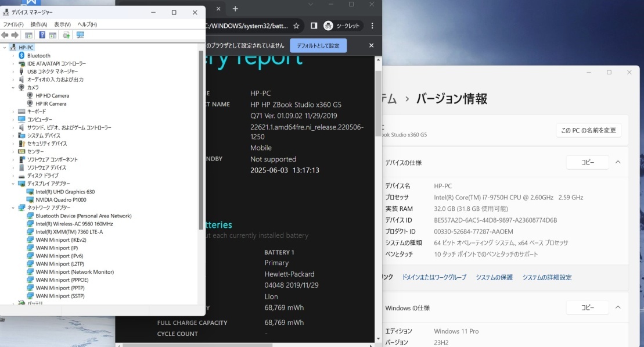Viewport: 644px width, 347px height.
Task: Click the コンピューター category icon
Action: pos(21,120)
